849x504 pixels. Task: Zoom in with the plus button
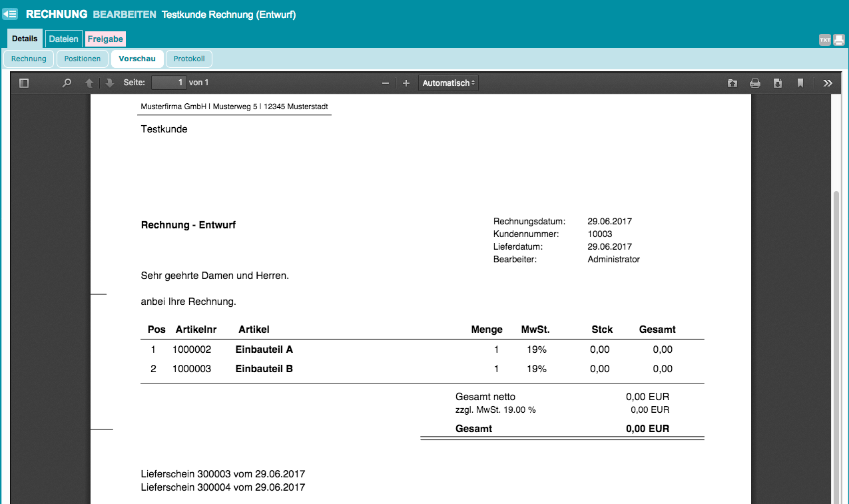point(406,83)
